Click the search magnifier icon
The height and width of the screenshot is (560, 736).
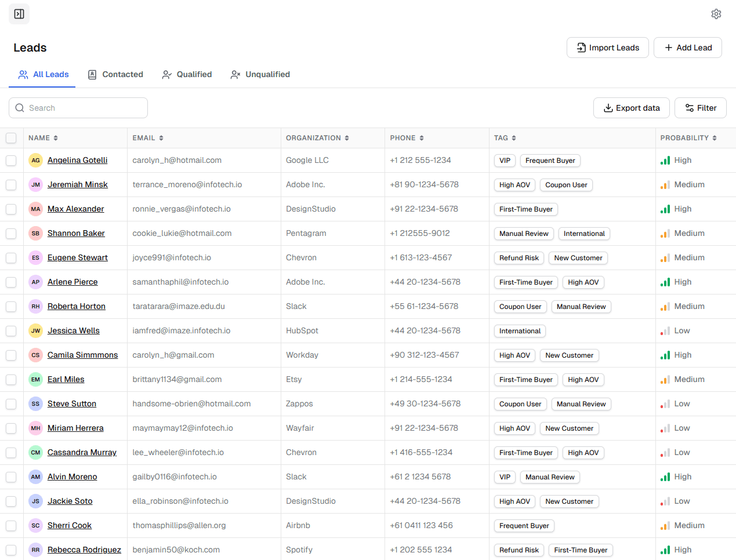[x=20, y=108]
